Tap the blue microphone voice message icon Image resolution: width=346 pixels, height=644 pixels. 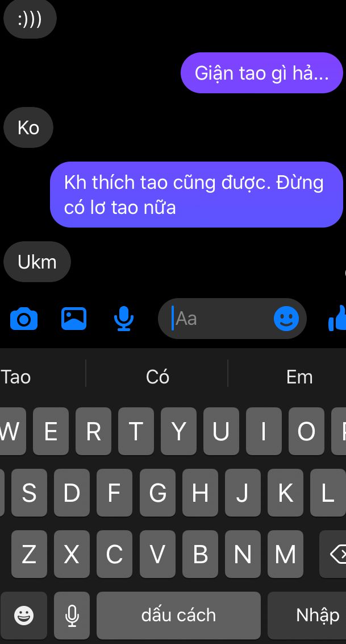(x=123, y=319)
